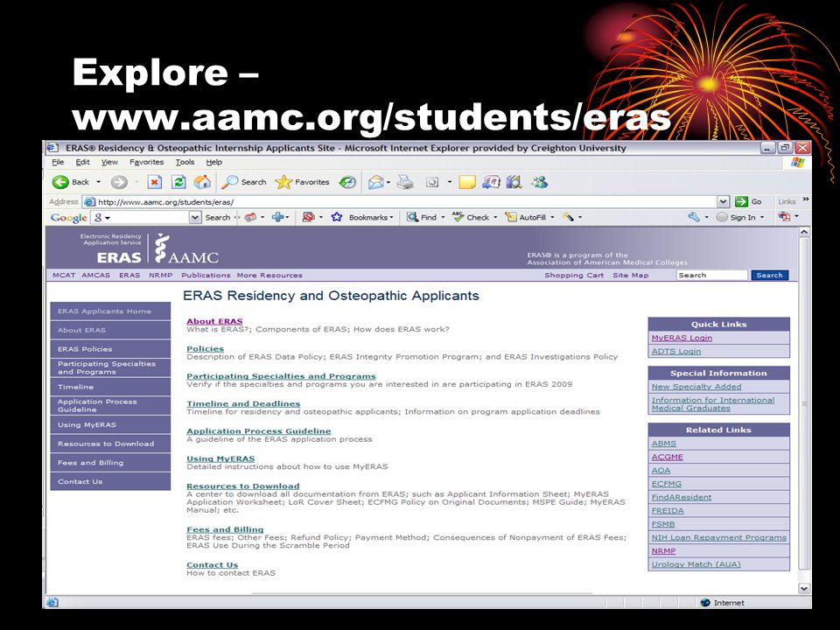The width and height of the screenshot is (840, 630).
Task: Select ERAS Applicants Home in sidebar
Action: point(110,311)
